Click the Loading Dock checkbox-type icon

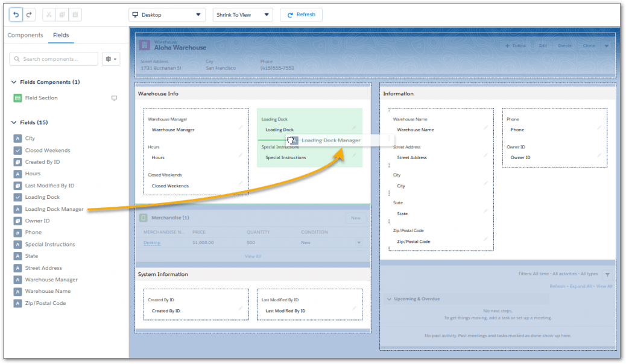17,197
